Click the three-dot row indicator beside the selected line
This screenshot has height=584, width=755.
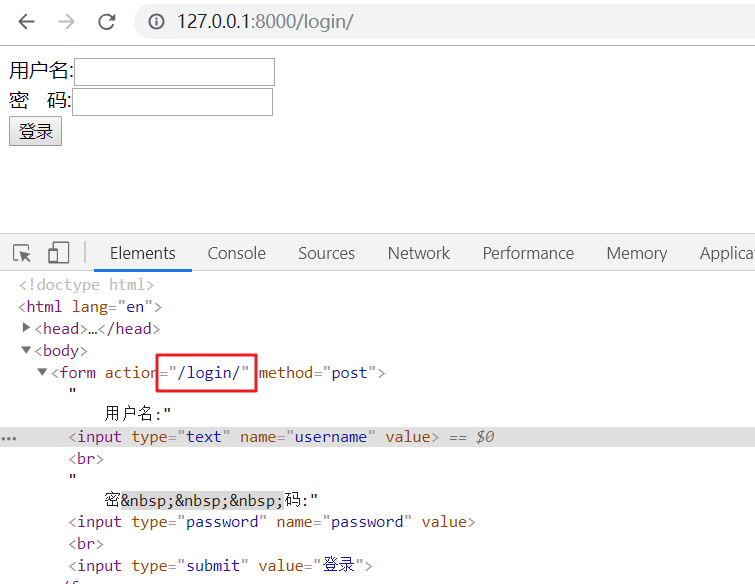point(9,437)
